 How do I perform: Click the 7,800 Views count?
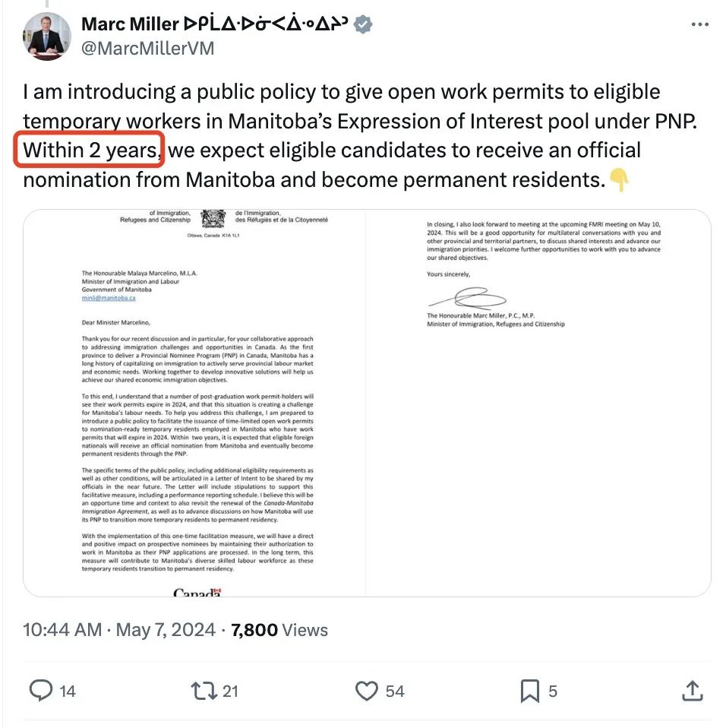[279, 630]
